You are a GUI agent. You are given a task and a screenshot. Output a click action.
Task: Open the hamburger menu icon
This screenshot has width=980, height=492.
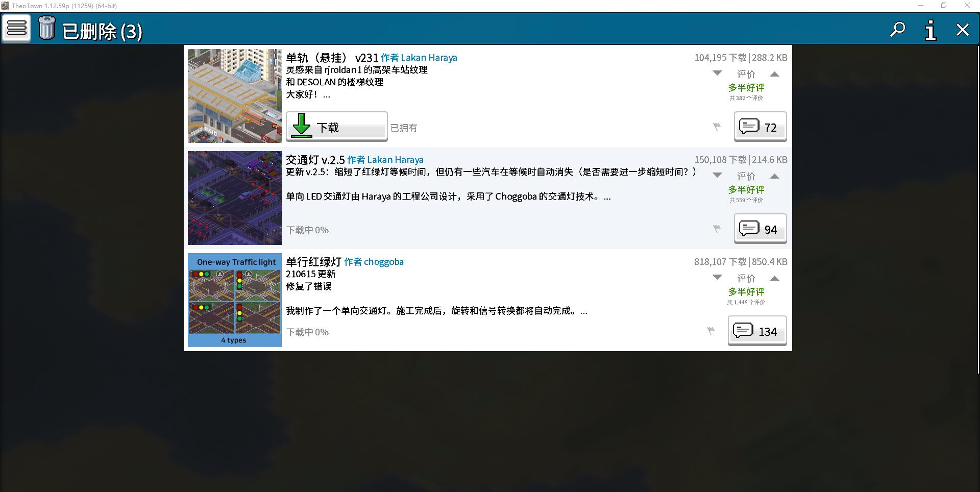tap(16, 28)
